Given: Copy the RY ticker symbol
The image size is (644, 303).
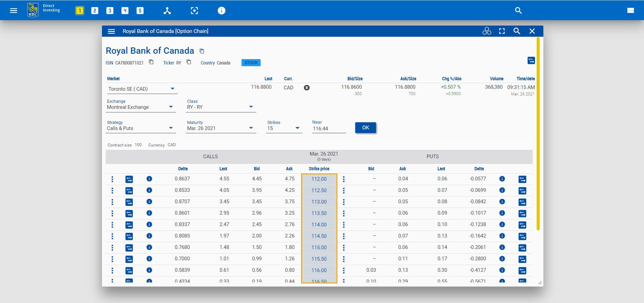Looking at the screenshot, I should (189, 62).
